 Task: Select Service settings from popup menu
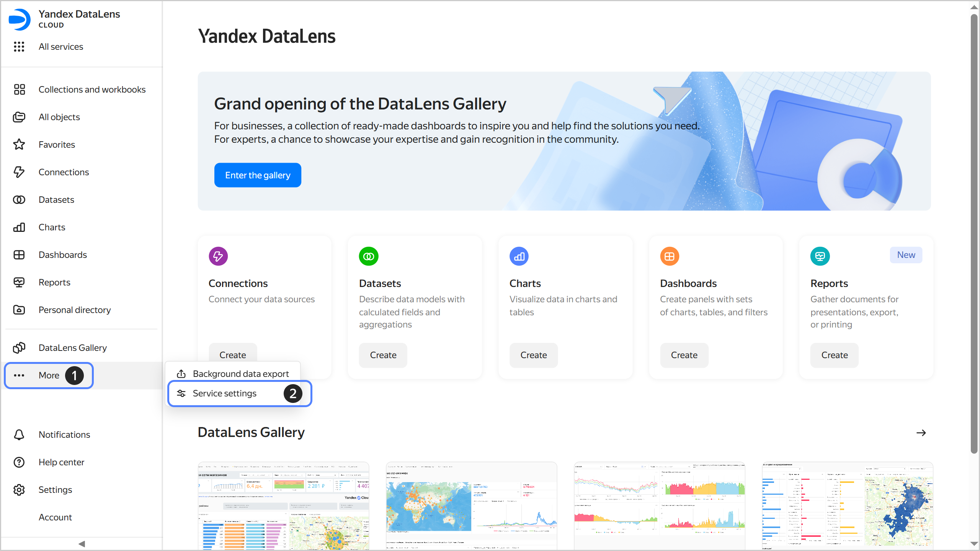pyautogui.click(x=225, y=393)
